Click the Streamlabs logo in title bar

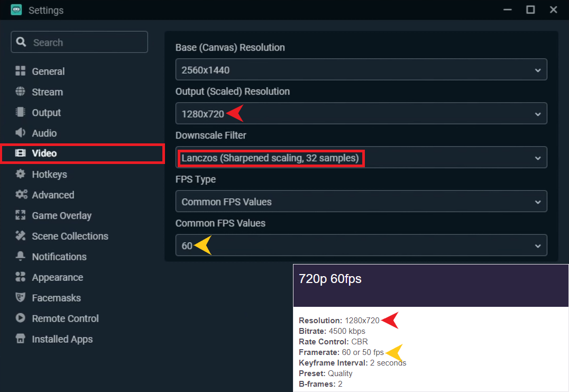pyautogui.click(x=16, y=10)
